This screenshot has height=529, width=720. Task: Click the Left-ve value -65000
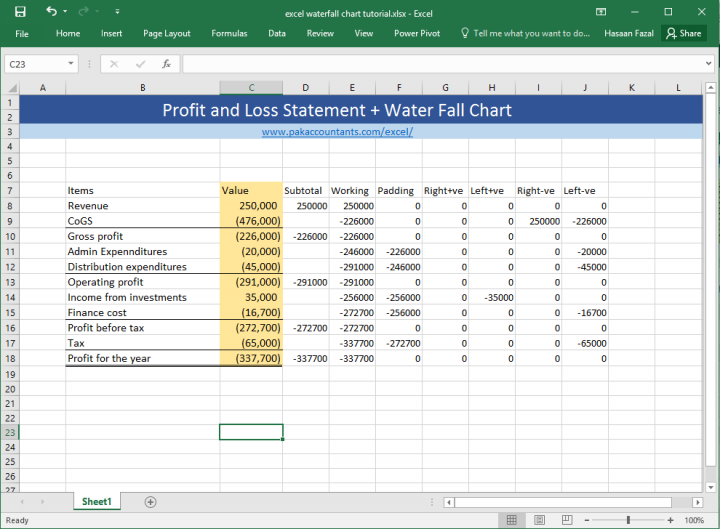click(x=585, y=343)
